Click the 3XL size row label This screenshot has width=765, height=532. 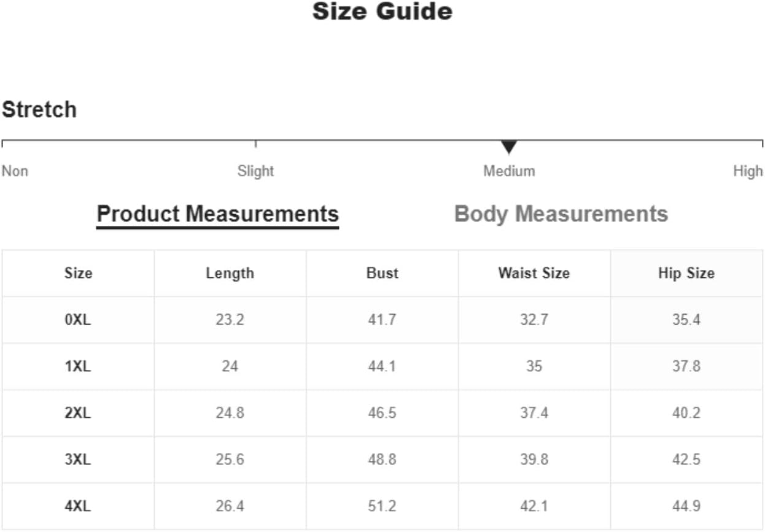78,460
